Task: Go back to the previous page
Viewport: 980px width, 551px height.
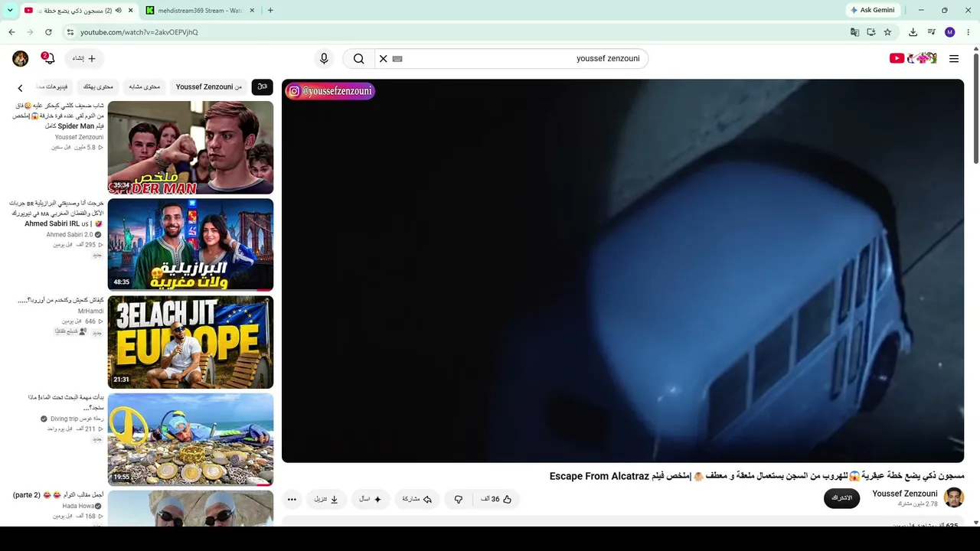Action: (x=11, y=32)
